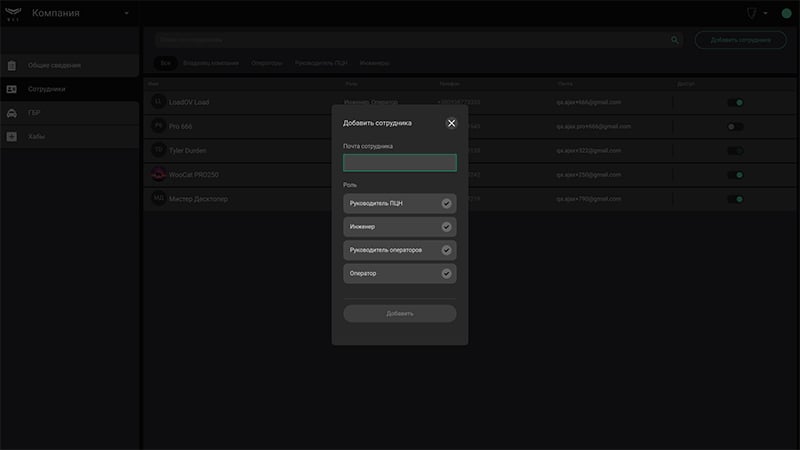Switch to Операторы filter tab
This screenshot has height=450, width=800.
coord(267,63)
